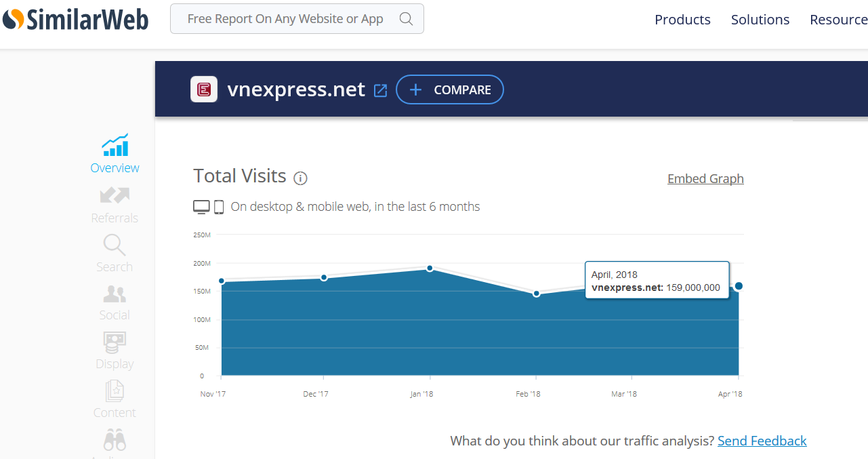This screenshot has width=868, height=459.
Task: Open the Search sidebar section
Action: coord(115,254)
